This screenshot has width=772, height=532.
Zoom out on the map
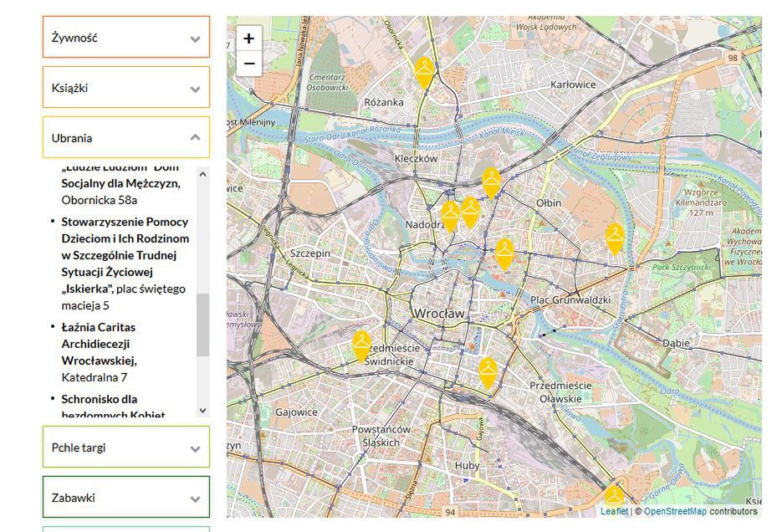click(x=249, y=64)
